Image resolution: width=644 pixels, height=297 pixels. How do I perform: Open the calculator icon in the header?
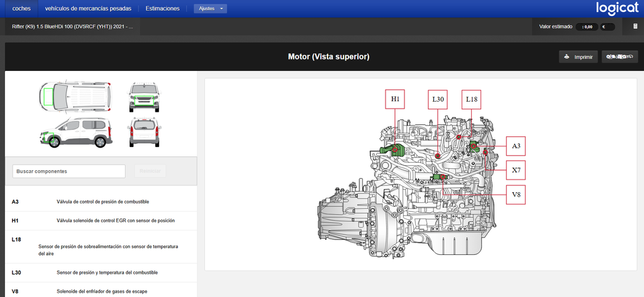coord(635,26)
